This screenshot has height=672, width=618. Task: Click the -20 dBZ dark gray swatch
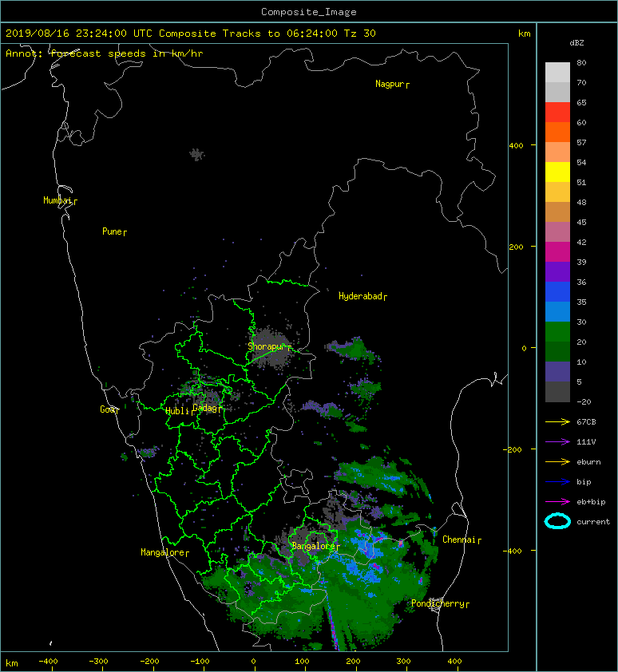click(557, 392)
